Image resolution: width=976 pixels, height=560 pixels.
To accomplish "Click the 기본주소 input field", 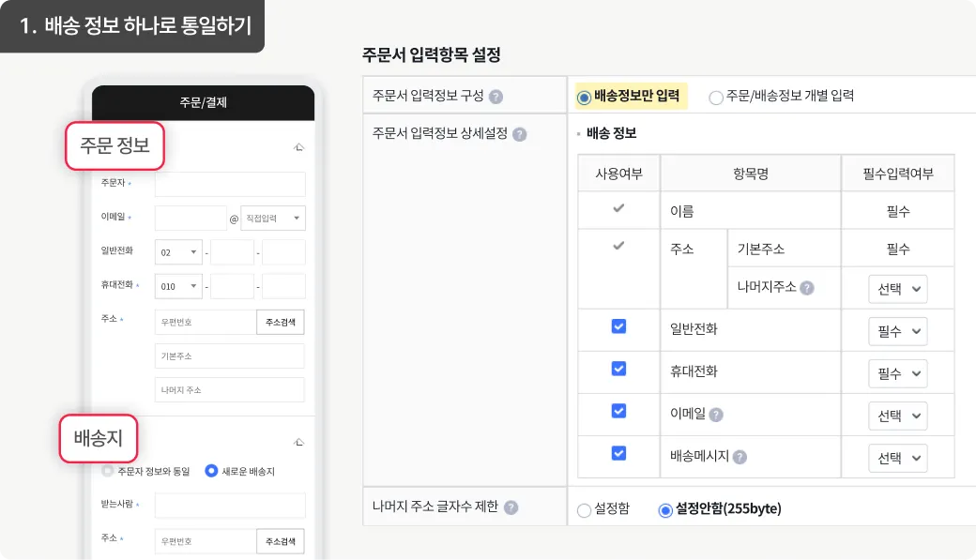I will click(x=230, y=356).
